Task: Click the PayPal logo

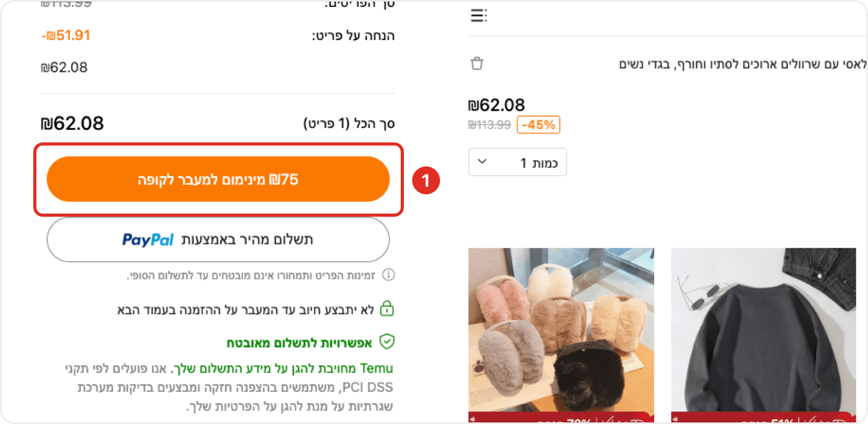Action: (148, 240)
